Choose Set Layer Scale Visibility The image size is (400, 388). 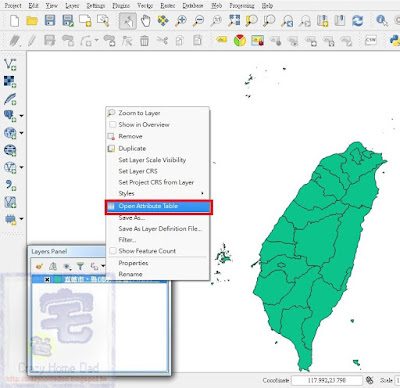(x=157, y=160)
